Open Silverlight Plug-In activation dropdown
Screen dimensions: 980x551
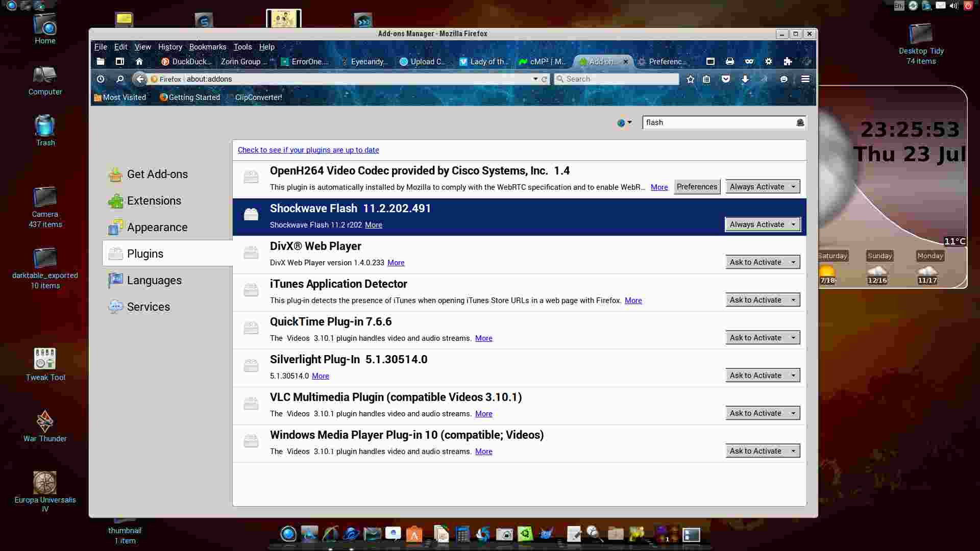pyautogui.click(x=762, y=375)
